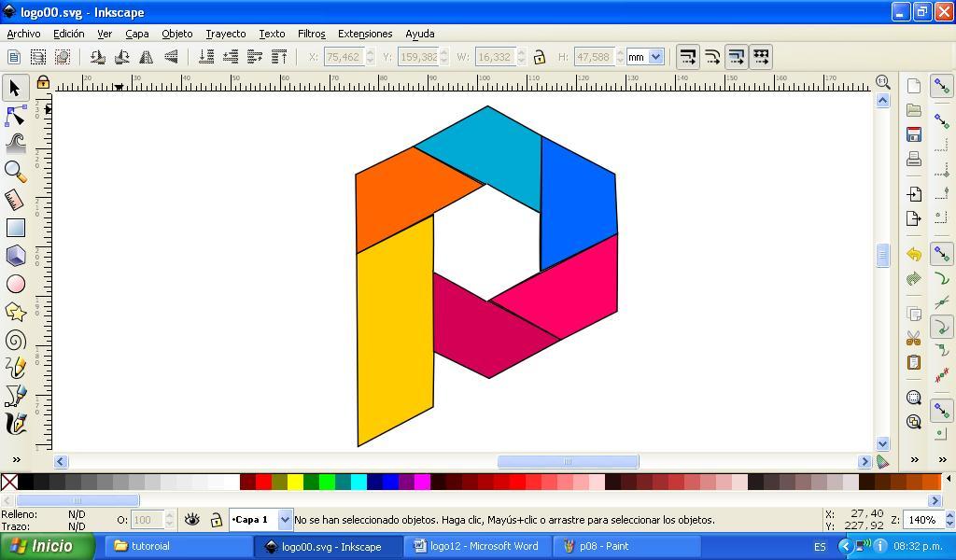
Task: Toggle Capa 1 layer lock
Action: (216, 520)
